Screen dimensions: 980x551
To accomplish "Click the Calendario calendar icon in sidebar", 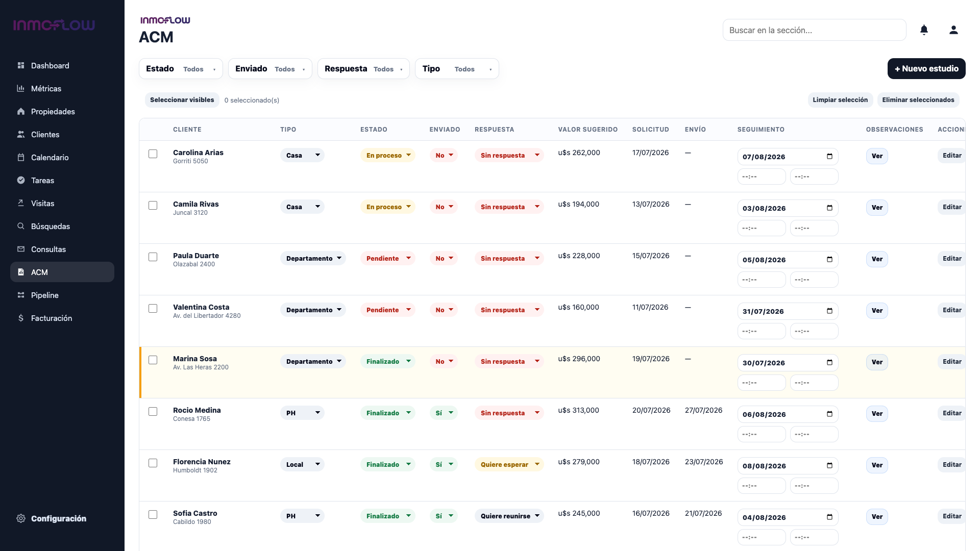I will pos(21,157).
